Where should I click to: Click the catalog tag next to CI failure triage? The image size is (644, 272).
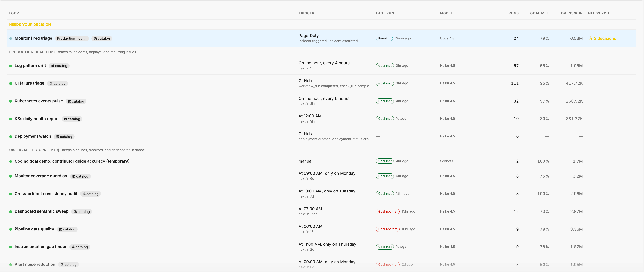(57, 83)
